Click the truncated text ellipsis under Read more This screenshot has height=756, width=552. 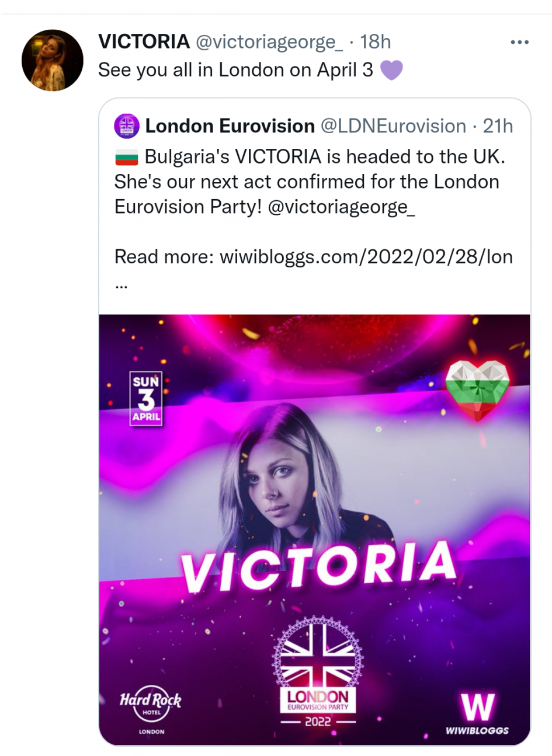121,286
